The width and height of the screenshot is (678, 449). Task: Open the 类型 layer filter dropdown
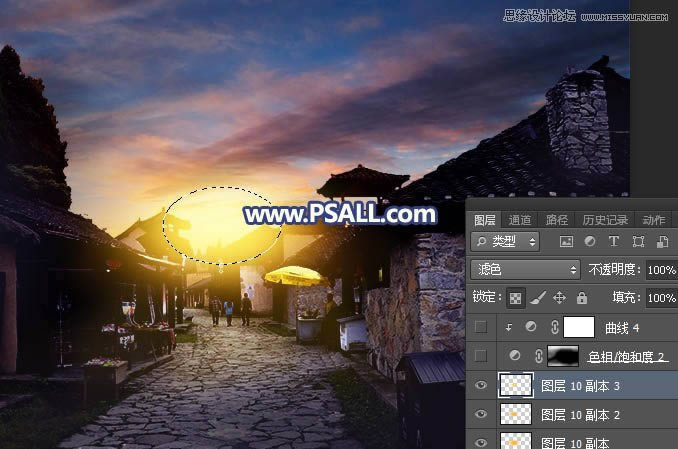point(505,242)
